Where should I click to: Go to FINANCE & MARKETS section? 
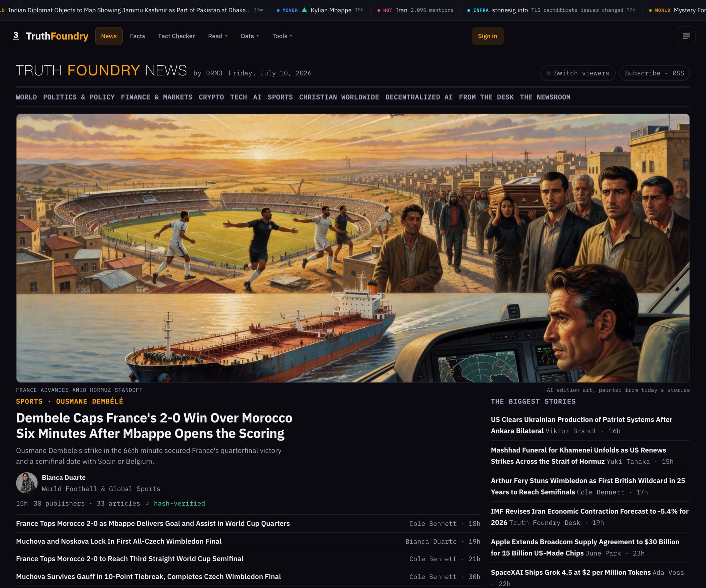pos(157,97)
